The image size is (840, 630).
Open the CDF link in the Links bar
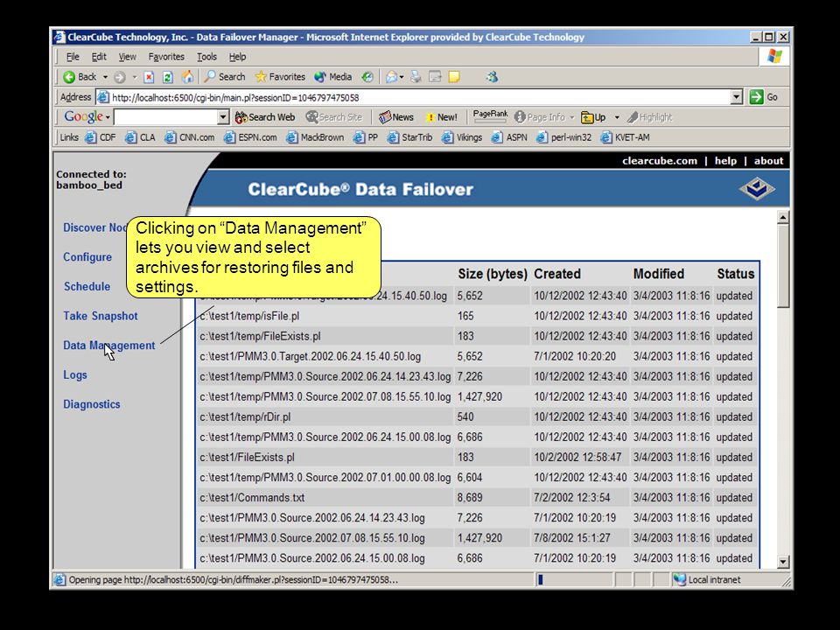pyautogui.click(x=101, y=137)
